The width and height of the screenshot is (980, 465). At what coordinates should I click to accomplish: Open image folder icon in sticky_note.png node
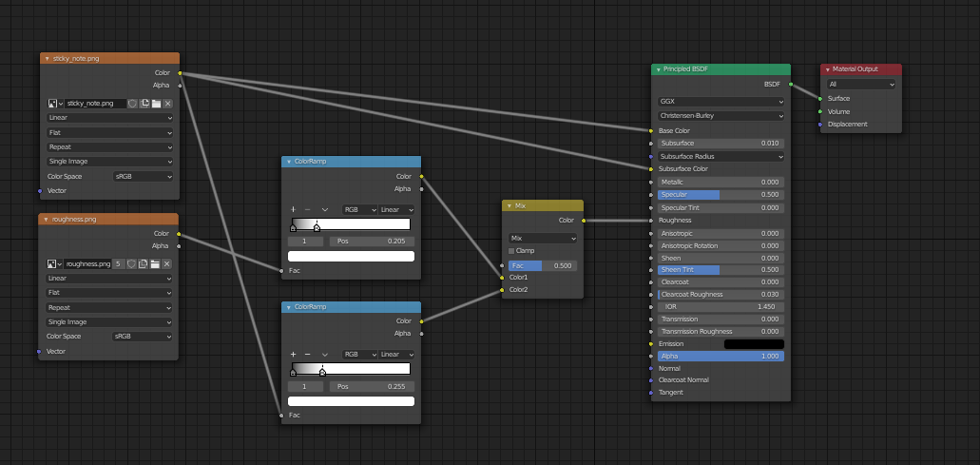point(156,103)
